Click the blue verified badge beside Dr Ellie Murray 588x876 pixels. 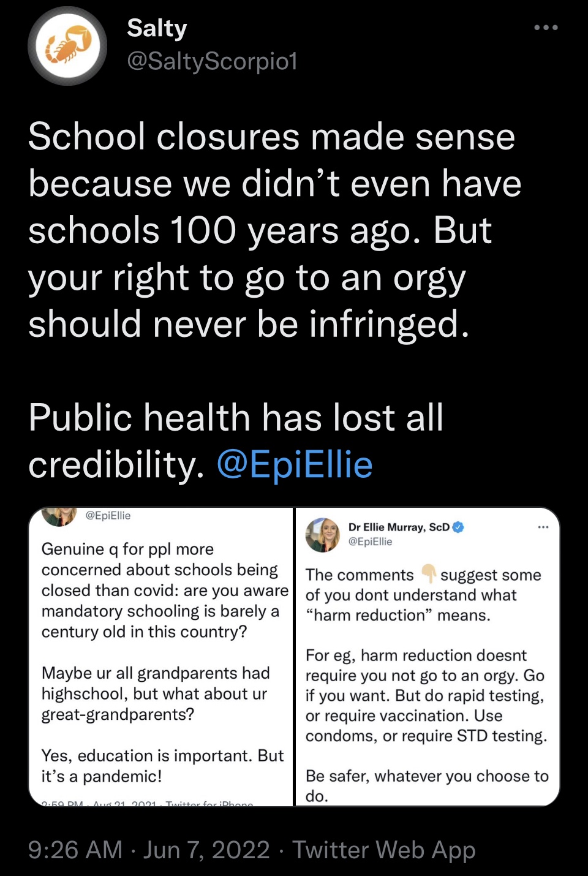(458, 527)
